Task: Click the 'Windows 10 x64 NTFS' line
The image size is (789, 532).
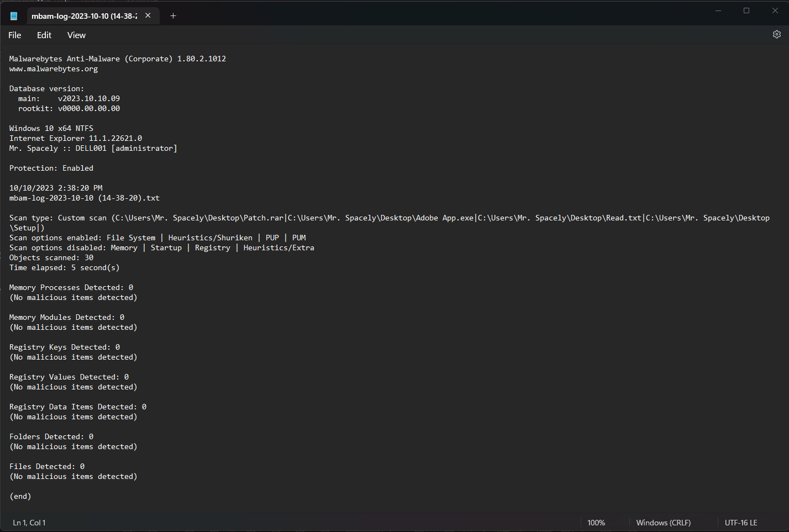Action: tap(51, 128)
